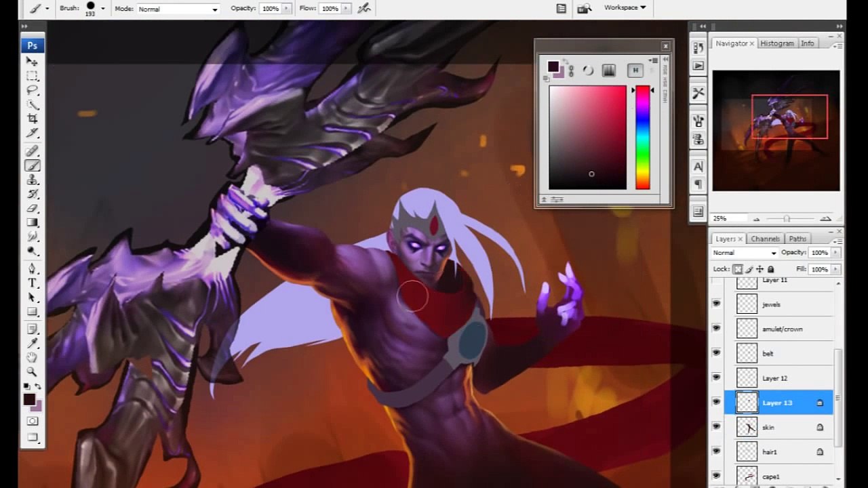Viewport: 868px width, 488px height.
Task: Close the color picker panel
Action: coord(665,46)
